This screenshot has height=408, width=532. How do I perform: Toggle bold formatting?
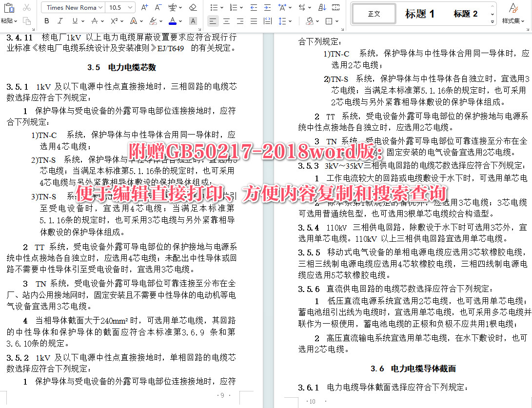tap(46, 21)
